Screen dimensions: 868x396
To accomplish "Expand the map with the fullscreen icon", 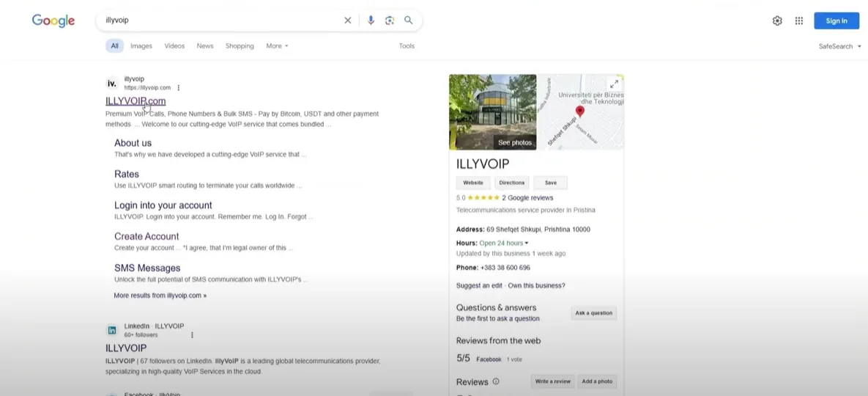I will click(613, 84).
